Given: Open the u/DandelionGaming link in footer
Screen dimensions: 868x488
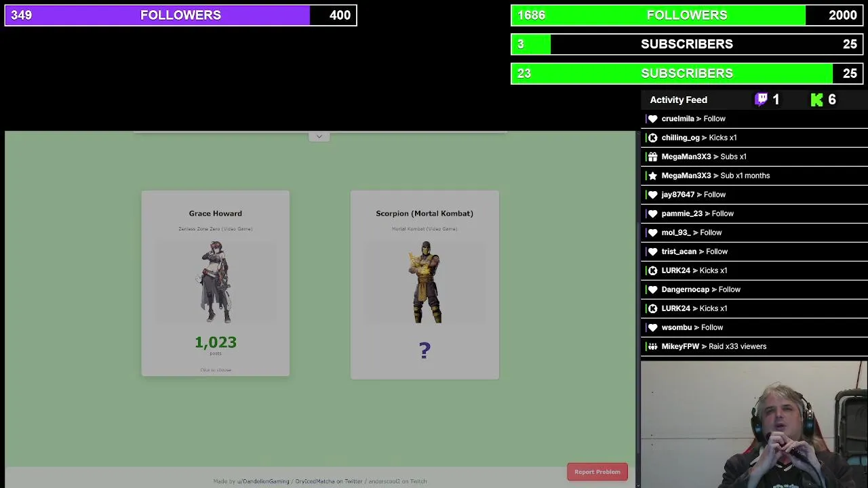Looking at the screenshot, I should click(263, 481).
